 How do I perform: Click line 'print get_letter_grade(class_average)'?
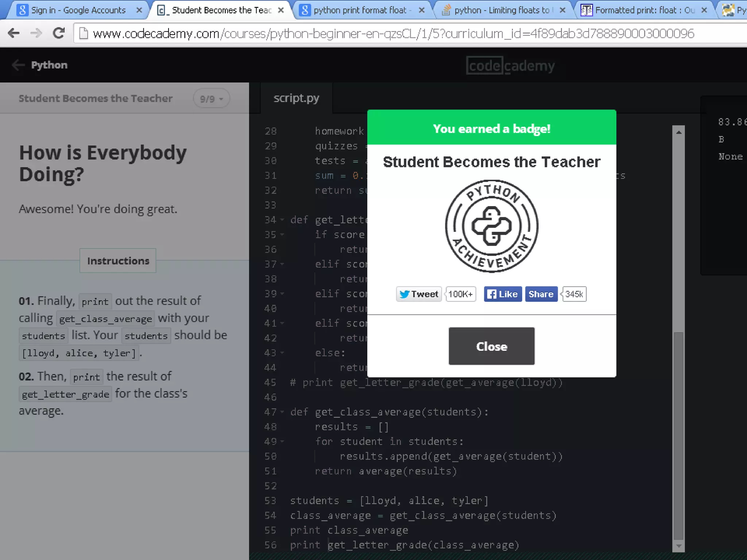(x=405, y=545)
